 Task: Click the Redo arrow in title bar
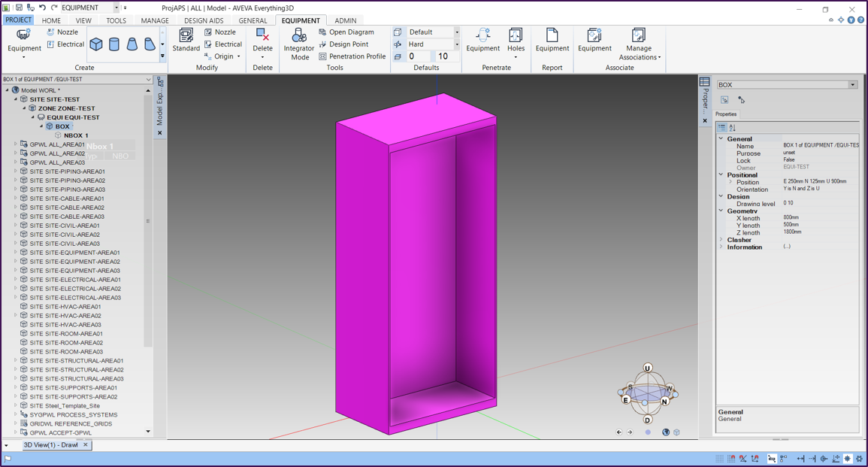point(53,8)
